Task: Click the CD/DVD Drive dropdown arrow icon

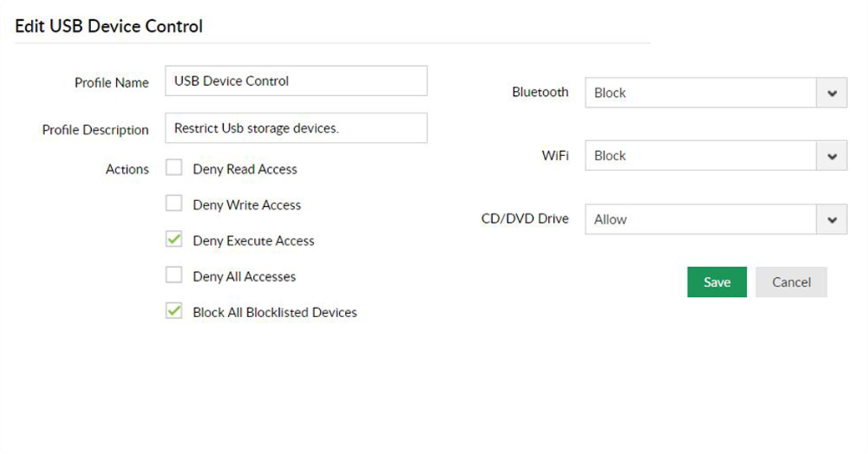Action: [x=831, y=219]
